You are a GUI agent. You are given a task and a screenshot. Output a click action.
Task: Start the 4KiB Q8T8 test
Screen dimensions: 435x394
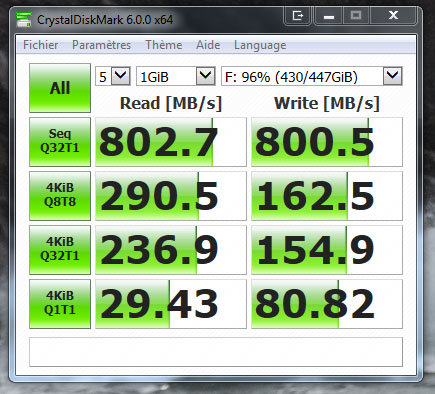(60, 196)
